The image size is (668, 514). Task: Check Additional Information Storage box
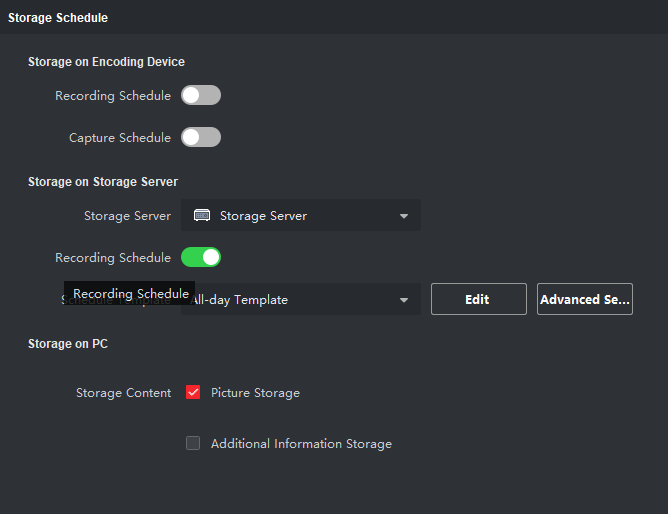pyautogui.click(x=193, y=444)
